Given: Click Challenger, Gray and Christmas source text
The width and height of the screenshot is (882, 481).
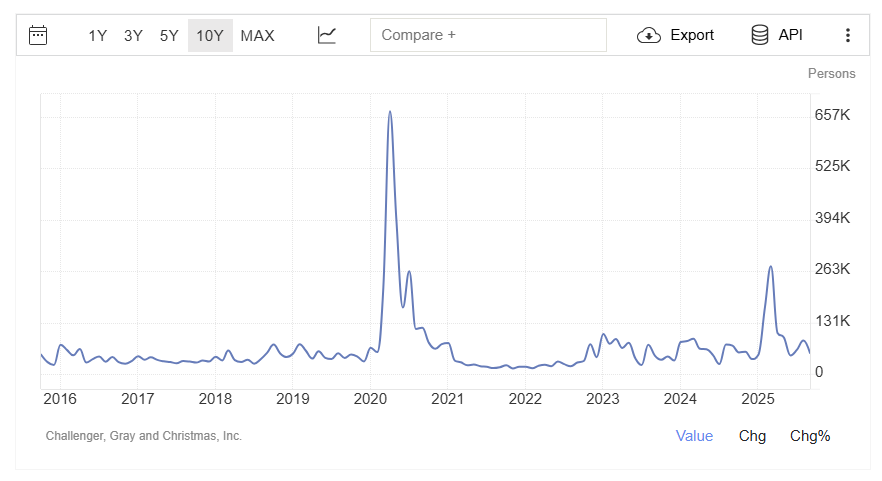Looking at the screenshot, I should [x=144, y=436].
